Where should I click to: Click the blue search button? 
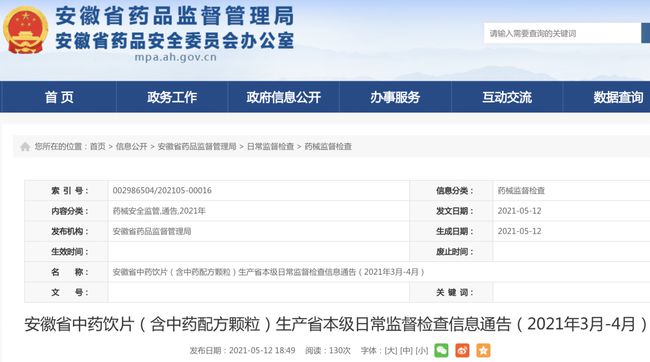645,33
